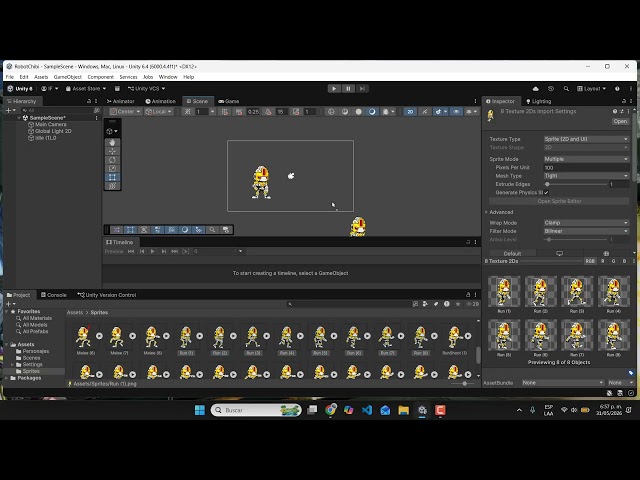Toggle Generate Physics Shape checkbox
The image size is (640, 480).
point(546,193)
